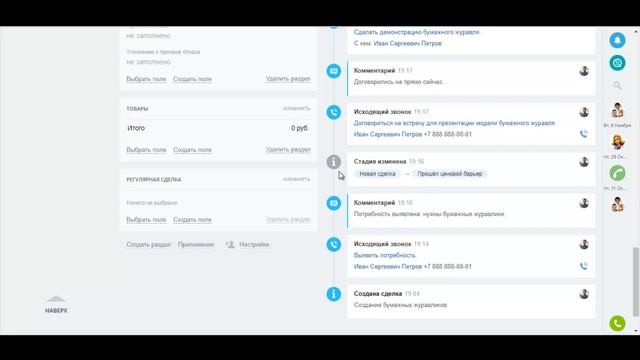Click the comment icon next to 'Потребность выявлена'
This screenshot has width=640, height=360.
click(x=333, y=203)
